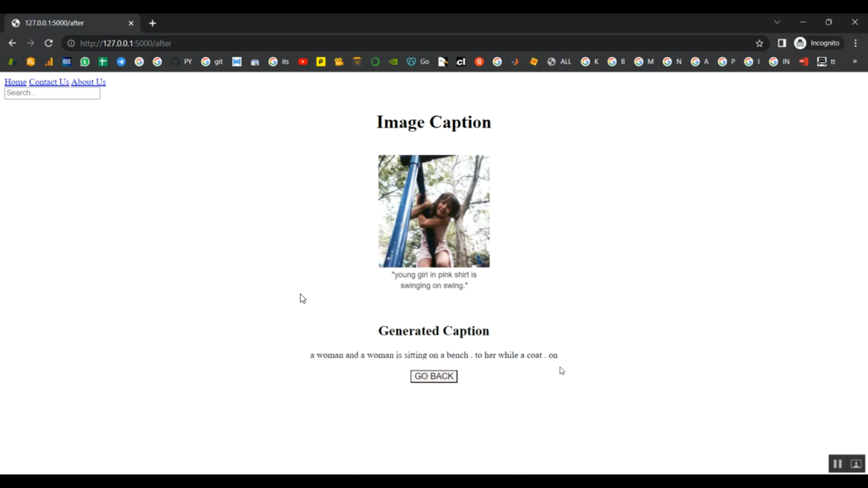This screenshot has height=488, width=868.
Task: Follow the Home link
Action: (x=16, y=82)
